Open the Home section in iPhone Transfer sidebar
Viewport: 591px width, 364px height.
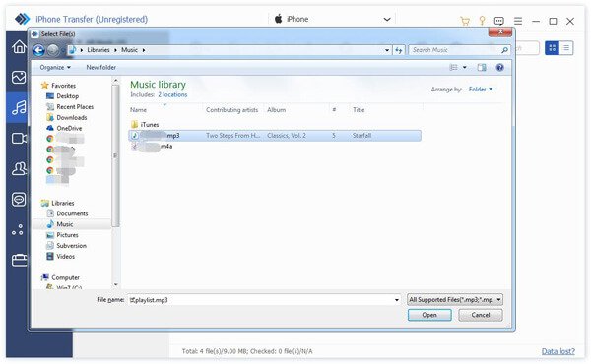coord(19,46)
